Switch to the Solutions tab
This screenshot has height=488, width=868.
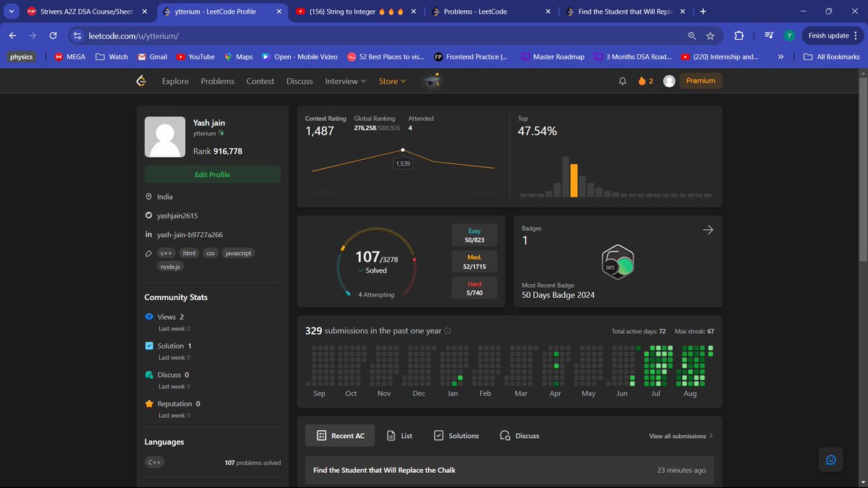[x=456, y=435]
